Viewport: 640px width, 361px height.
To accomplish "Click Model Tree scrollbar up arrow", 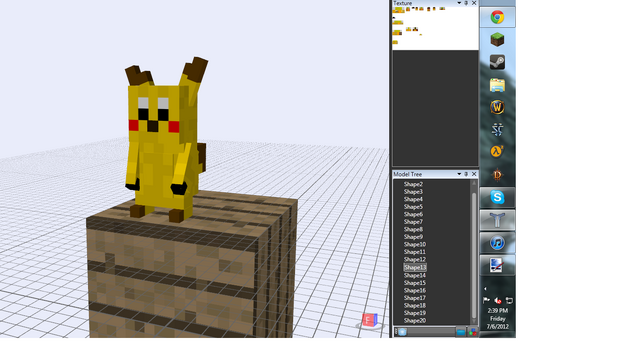I will tap(474, 183).
